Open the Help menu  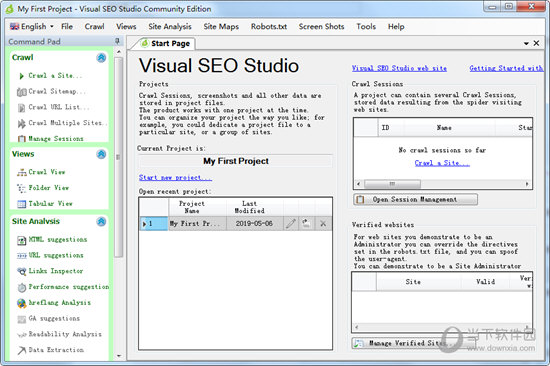point(396,26)
